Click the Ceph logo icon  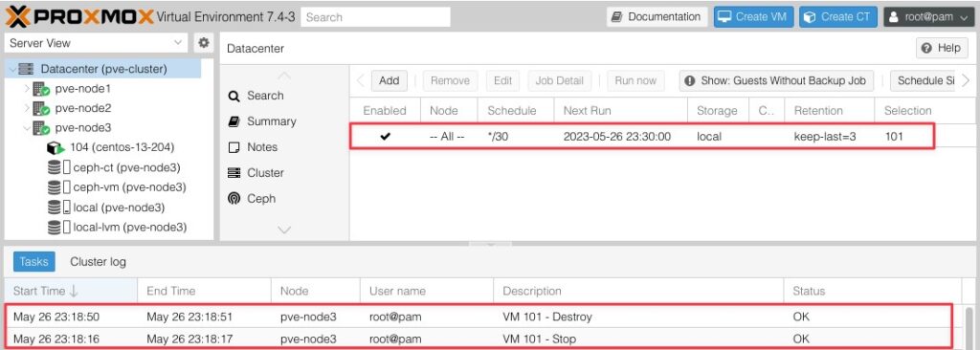[x=234, y=199]
